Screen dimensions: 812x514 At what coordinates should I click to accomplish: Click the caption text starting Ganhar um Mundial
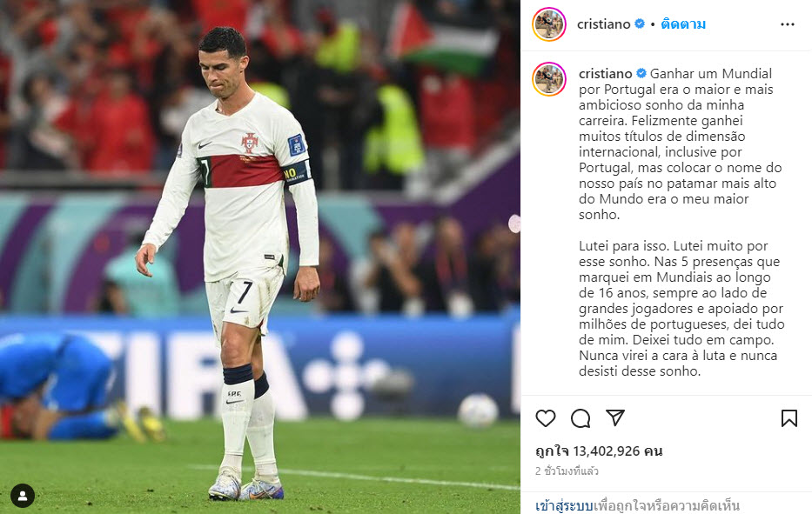coord(681,144)
